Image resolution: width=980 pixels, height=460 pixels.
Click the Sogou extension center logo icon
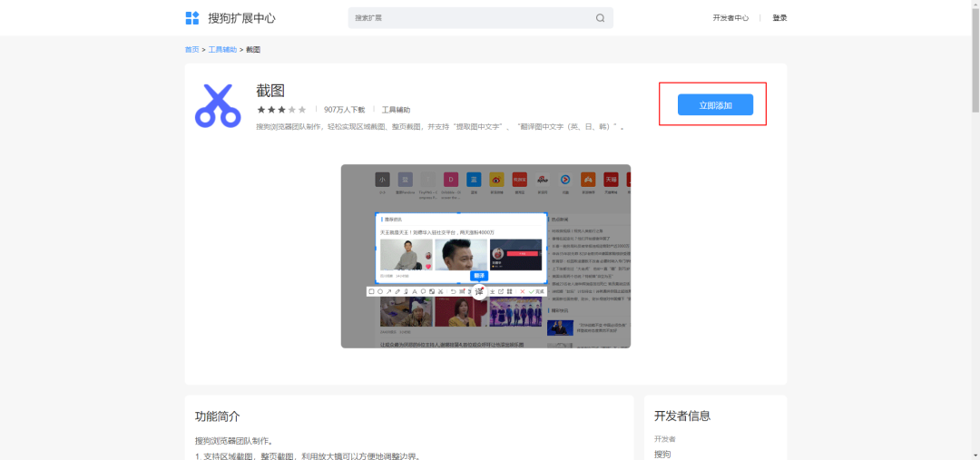point(192,18)
